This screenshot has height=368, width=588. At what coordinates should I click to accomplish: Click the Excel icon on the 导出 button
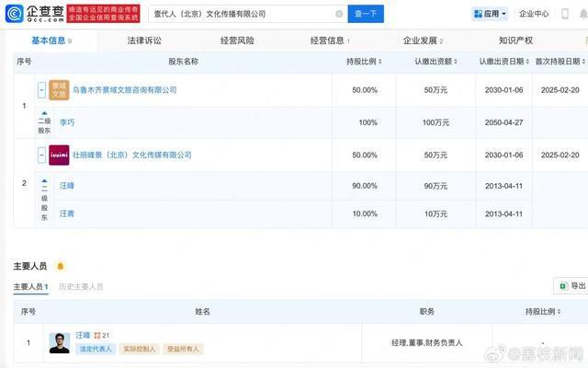point(562,287)
